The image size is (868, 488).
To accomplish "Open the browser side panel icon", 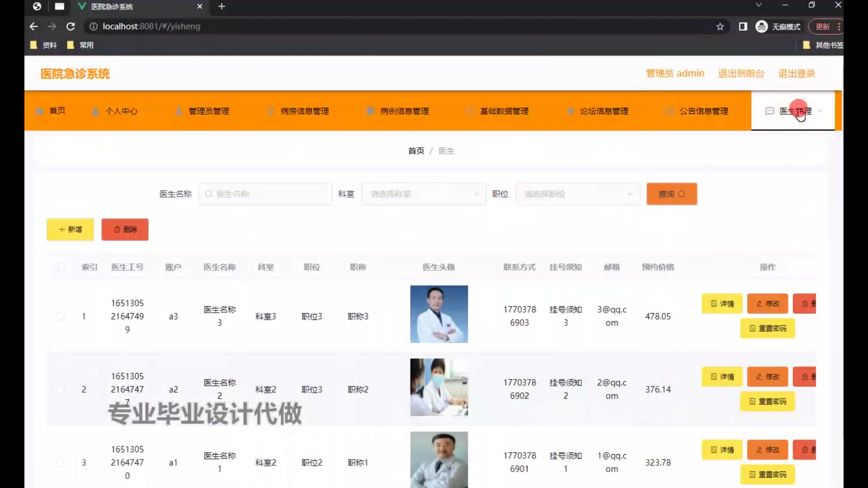I will coord(743,27).
